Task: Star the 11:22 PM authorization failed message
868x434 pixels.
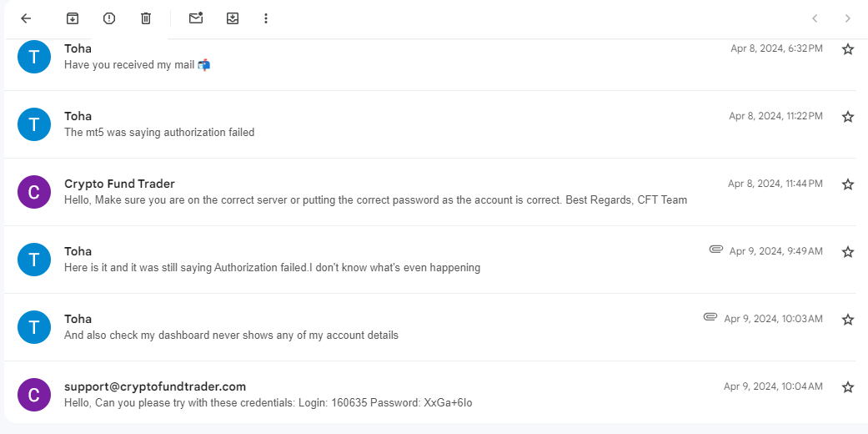Action: [848, 117]
